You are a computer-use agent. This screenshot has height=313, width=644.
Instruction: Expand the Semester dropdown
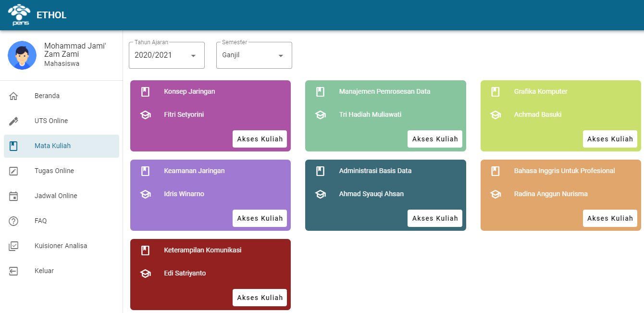tap(254, 55)
